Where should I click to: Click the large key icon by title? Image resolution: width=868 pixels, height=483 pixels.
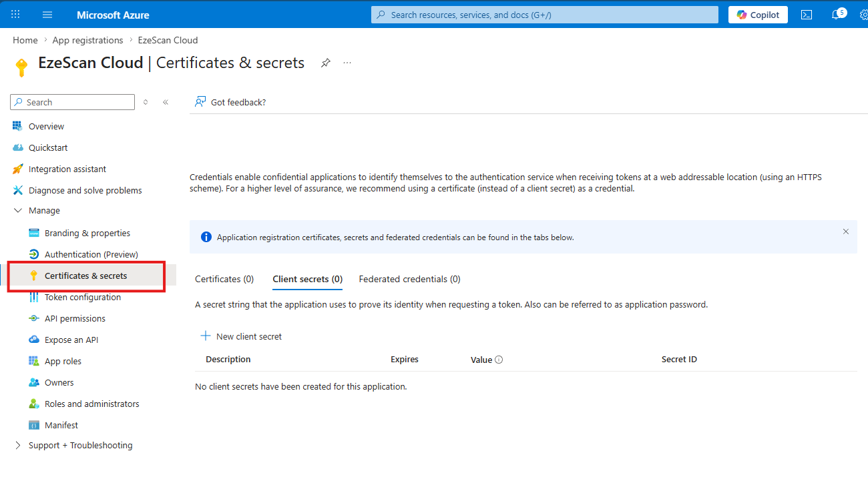(21, 67)
